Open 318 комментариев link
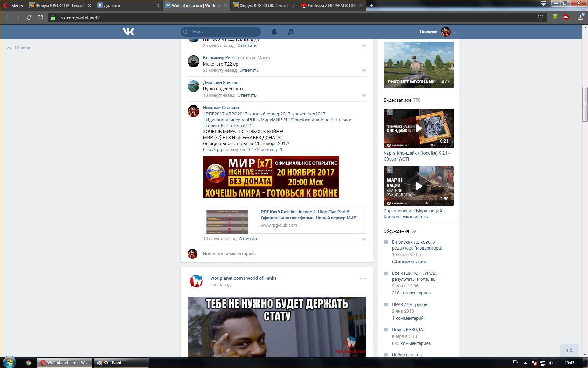Image resolution: width=588 pixels, height=368 pixels. [411, 293]
